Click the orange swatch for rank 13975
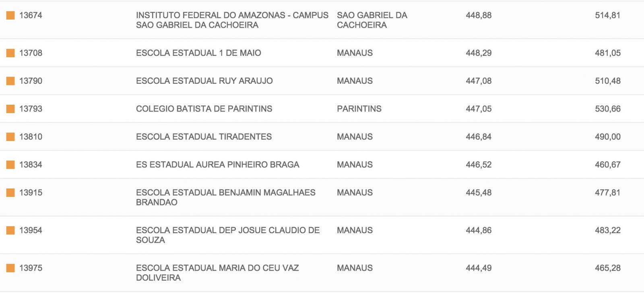This screenshot has width=644, height=296. click(x=10, y=268)
